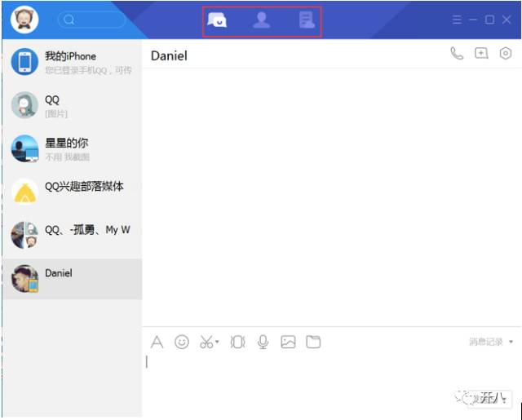Screen dimensions: 522x420
Task: Insert a picture using image icon
Action: [x=288, y=343]
